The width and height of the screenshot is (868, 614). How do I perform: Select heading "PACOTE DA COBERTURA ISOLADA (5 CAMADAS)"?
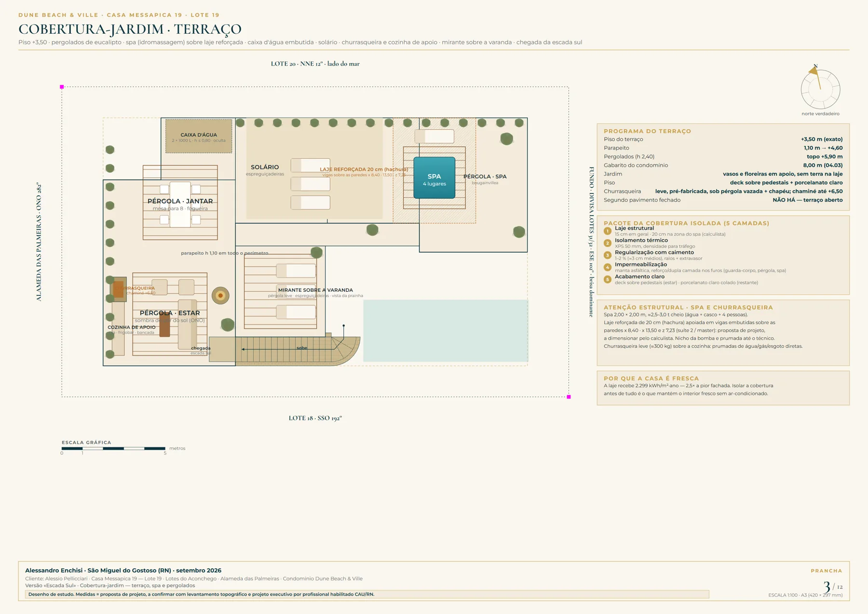pos(686,223)
